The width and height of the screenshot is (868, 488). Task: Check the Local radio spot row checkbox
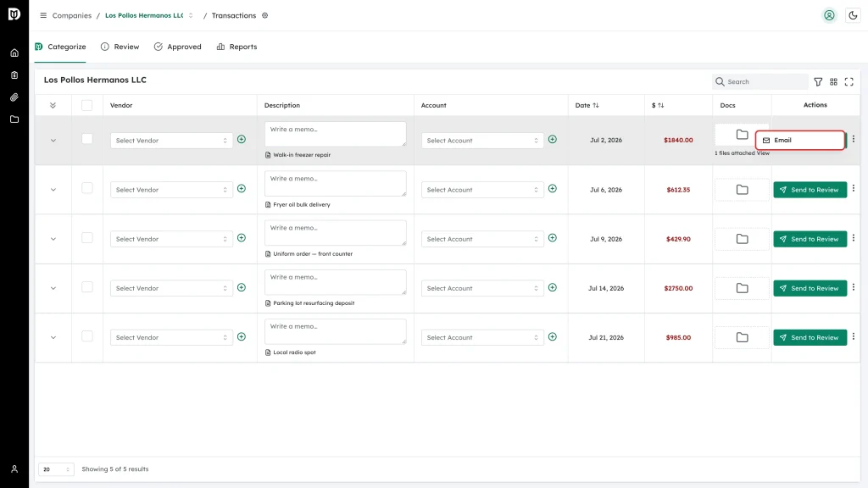click(87, 336)
